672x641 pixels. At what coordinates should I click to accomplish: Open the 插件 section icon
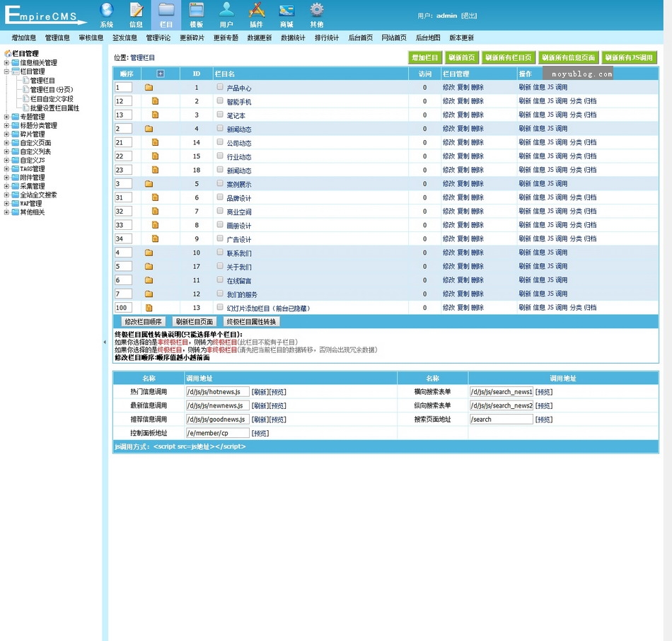click(x=256, y=15)
